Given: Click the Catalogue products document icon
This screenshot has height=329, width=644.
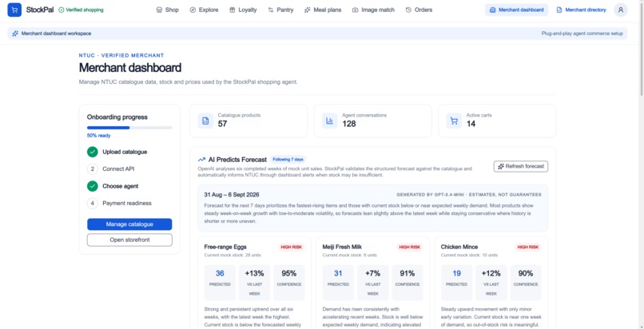Looking at the screenshot, I should coord(206,121).
